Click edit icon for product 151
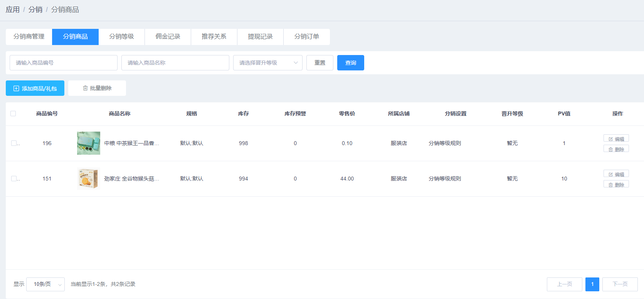This screenshot has width=644, height=299. click(610, 174)
